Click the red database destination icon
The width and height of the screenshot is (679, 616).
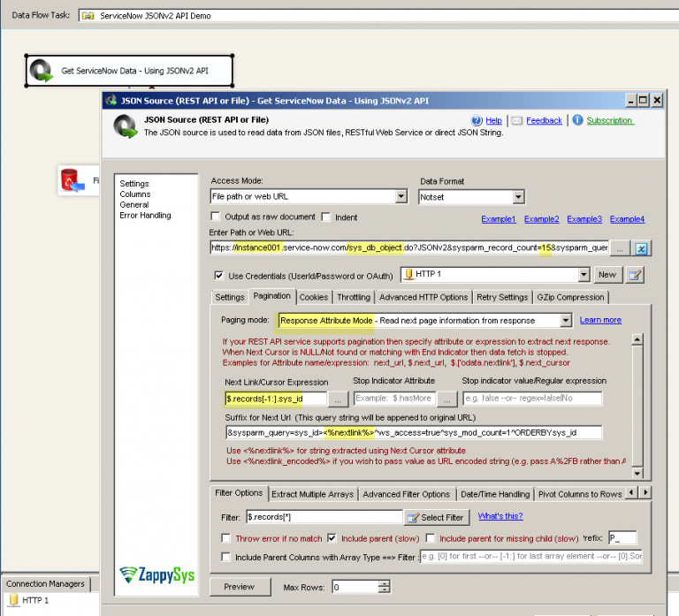[x=71, y=181]
